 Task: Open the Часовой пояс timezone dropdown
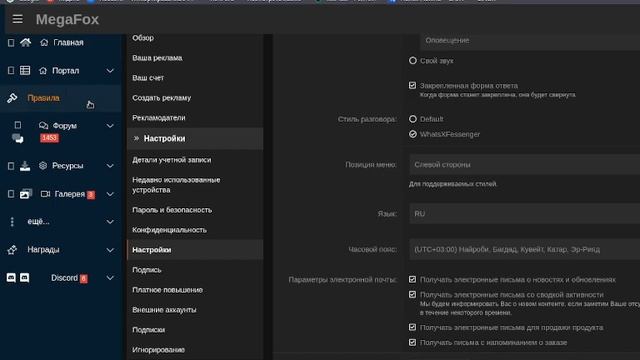click(x=524, y=249)
